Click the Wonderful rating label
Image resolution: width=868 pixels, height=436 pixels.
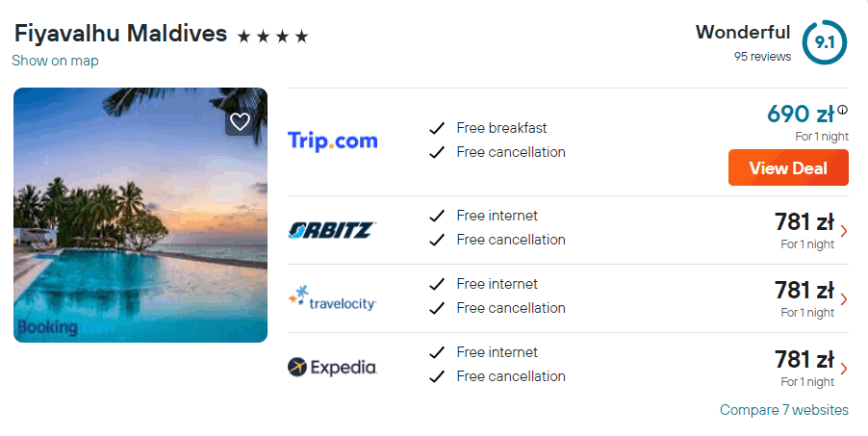(743, 32)
